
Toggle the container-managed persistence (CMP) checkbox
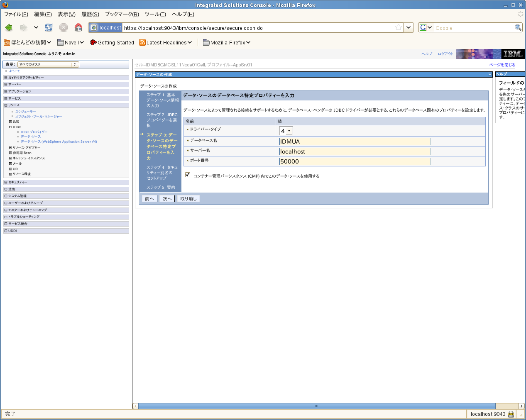click(188, 175)
